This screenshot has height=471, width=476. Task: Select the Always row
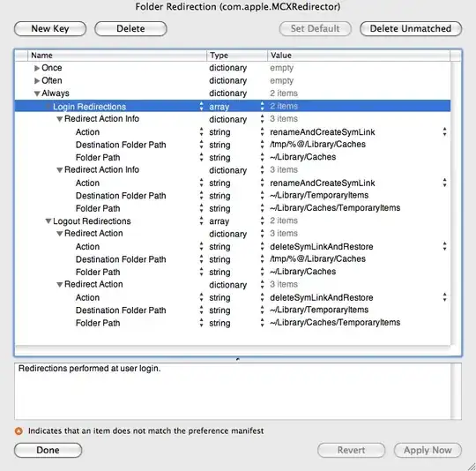[x=233, y=93]
